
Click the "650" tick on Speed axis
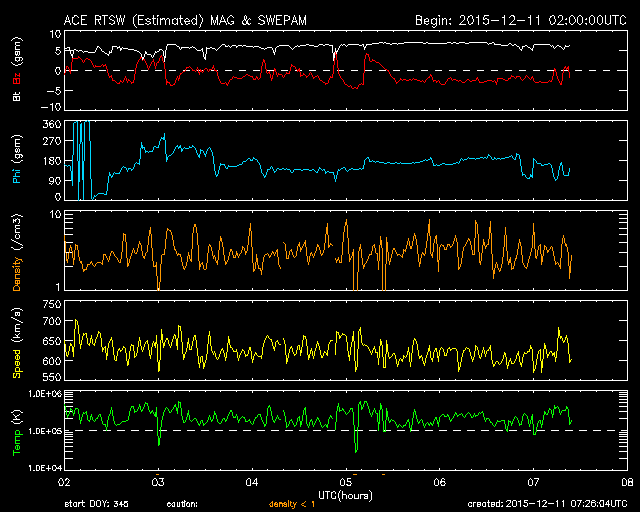pos(52,341)
